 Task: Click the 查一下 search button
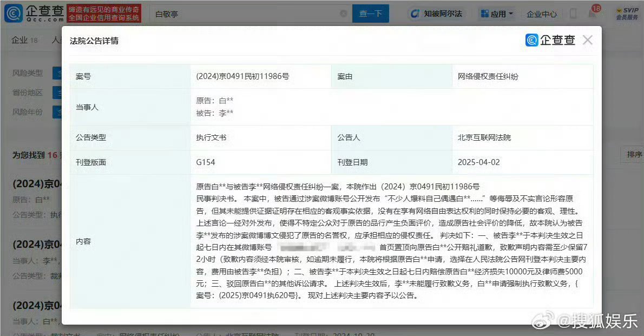click(x=371, y=14)
